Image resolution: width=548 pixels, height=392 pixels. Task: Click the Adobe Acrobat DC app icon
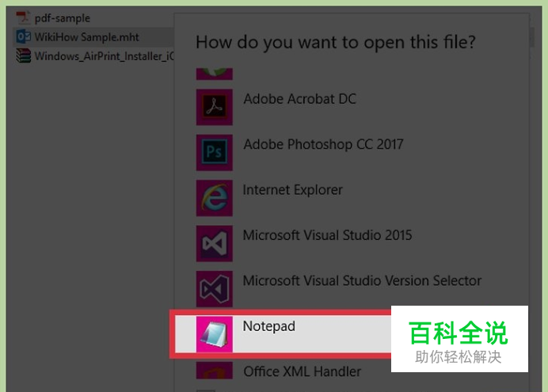215,107
